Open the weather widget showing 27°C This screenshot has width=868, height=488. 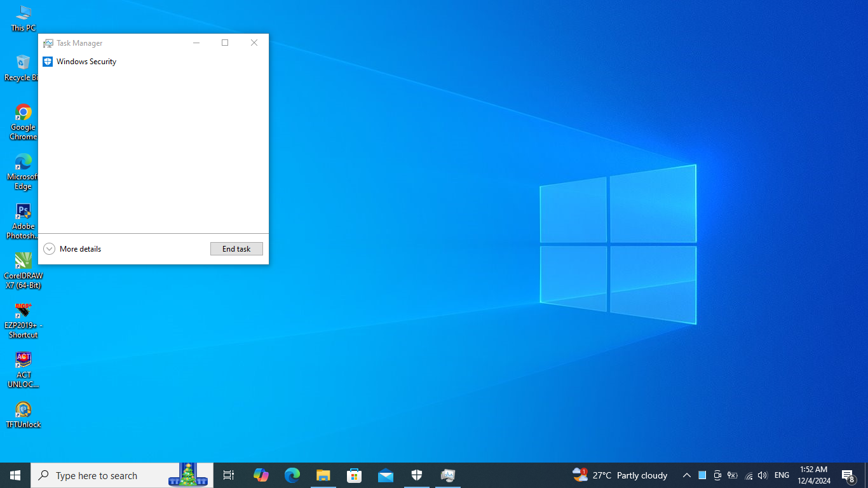point(620,475)
